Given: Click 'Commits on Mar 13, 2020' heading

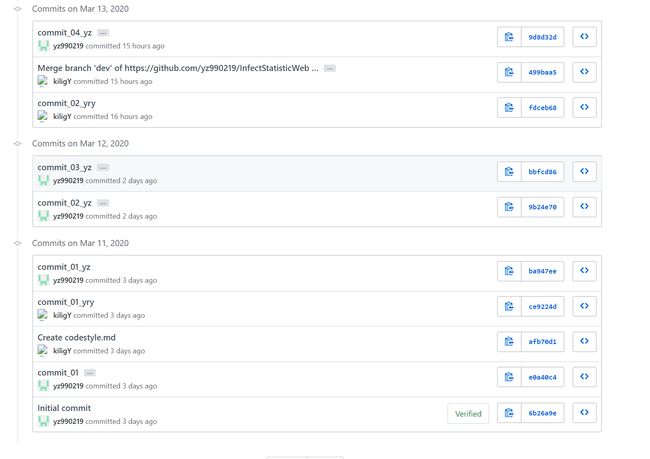Looking at the screenshot, I should click(x=80, y=9).
